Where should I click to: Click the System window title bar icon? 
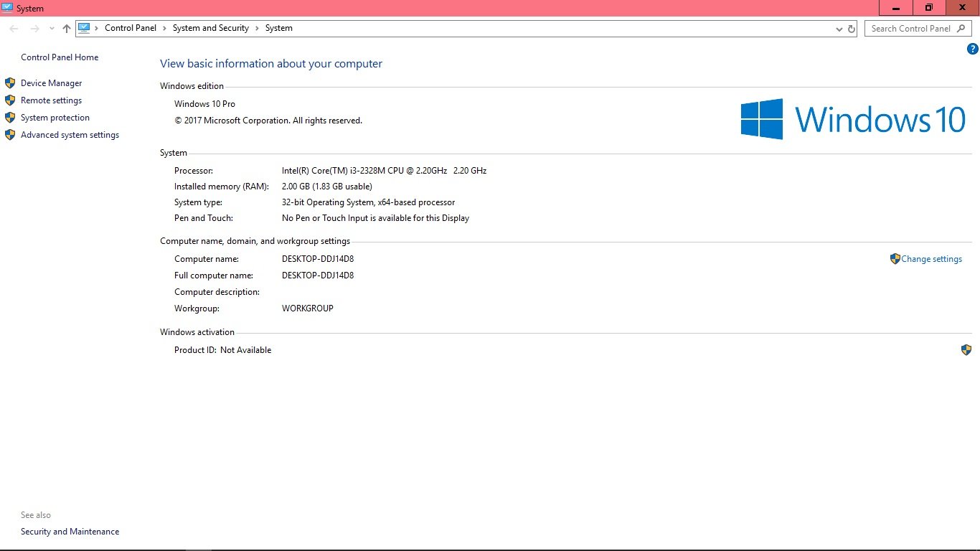(7, 8)
